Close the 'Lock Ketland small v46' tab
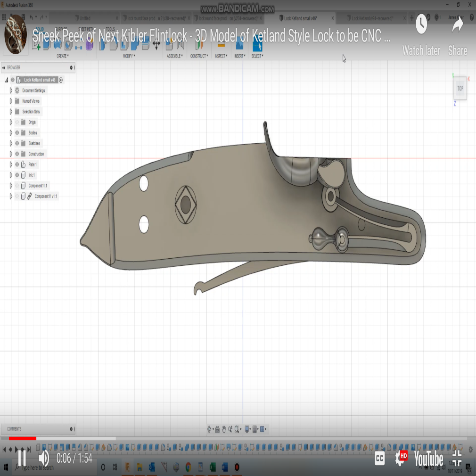Screen dimensions: 476x476 333,18
